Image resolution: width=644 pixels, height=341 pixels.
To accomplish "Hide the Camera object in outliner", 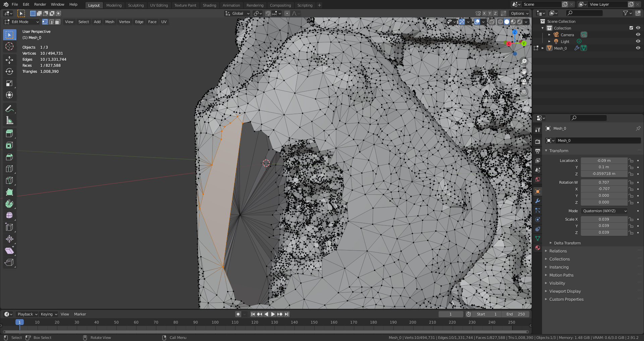I will tap(638, 35).
